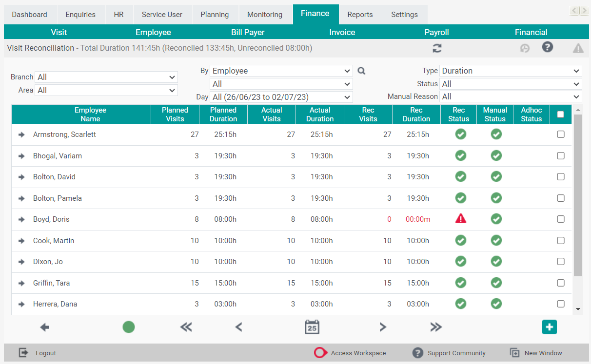Image resolution: width=591 pixels, height=364 pixels.
Task: Click Logout in the bottom bar
Action: (36, 352)
